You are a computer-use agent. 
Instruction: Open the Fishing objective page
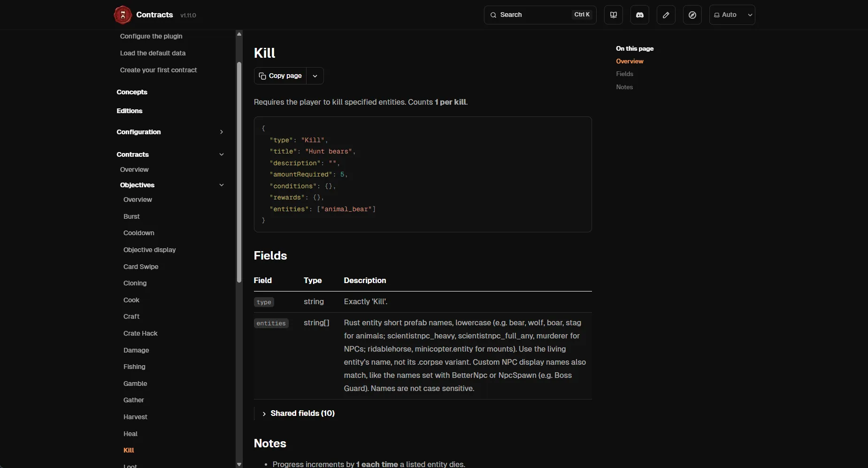coord(134,367)
